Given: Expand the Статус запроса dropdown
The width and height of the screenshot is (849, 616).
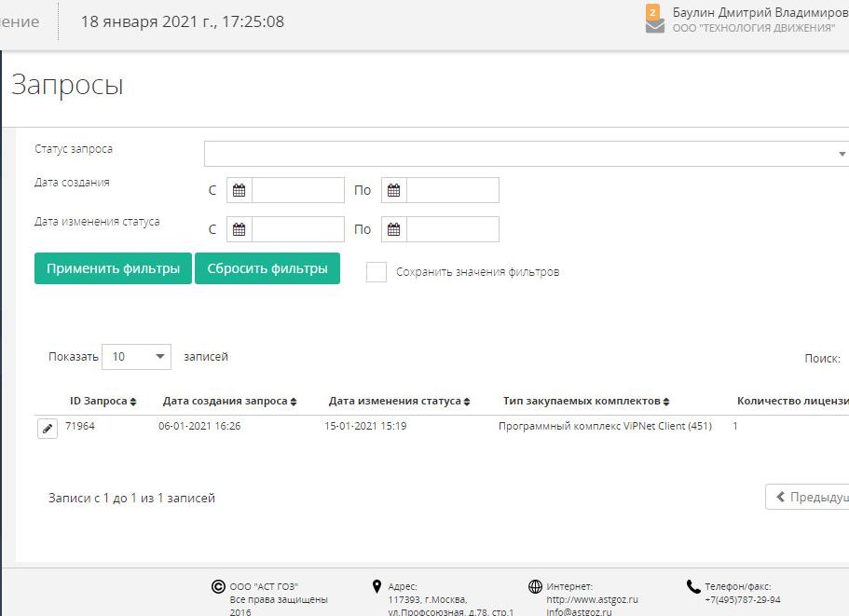Looking at the screenshot, I should [527, 154].
